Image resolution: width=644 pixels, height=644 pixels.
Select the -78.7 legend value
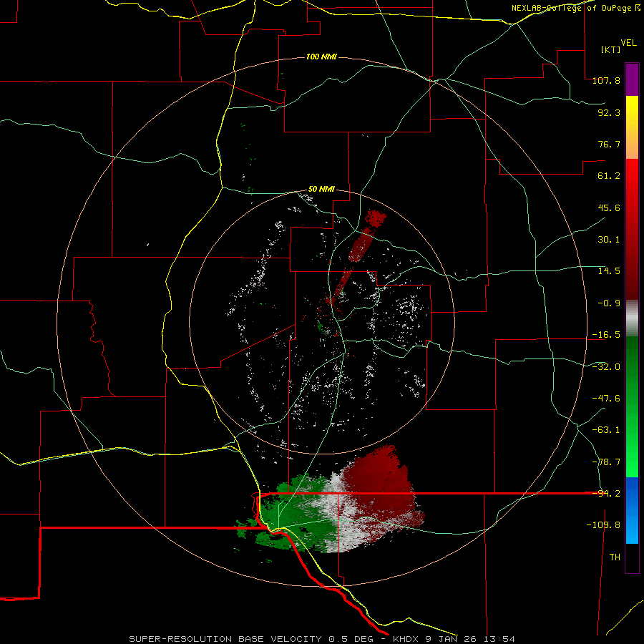[x=606, y=462]
